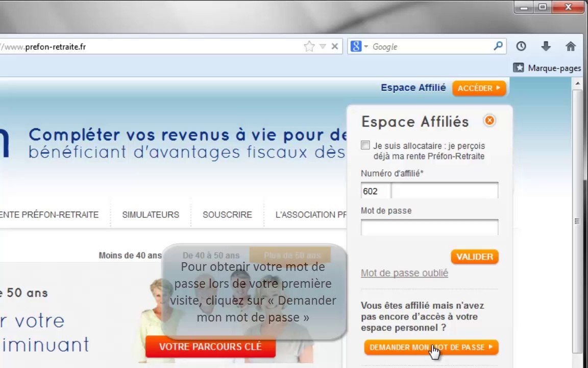Open the Google search engine selector
Image resolution: width=588 pixels, height=368 pixels.
point(359,47)
